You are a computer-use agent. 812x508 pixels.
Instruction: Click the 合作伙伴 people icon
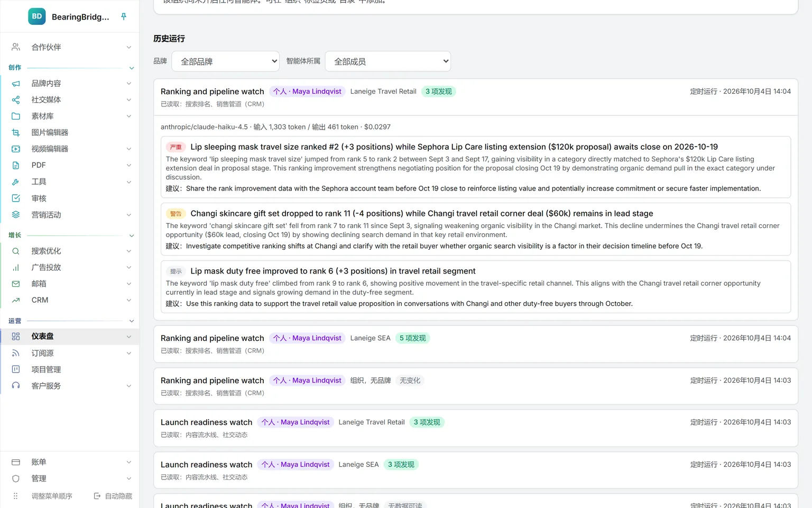[x=16, y=47]
